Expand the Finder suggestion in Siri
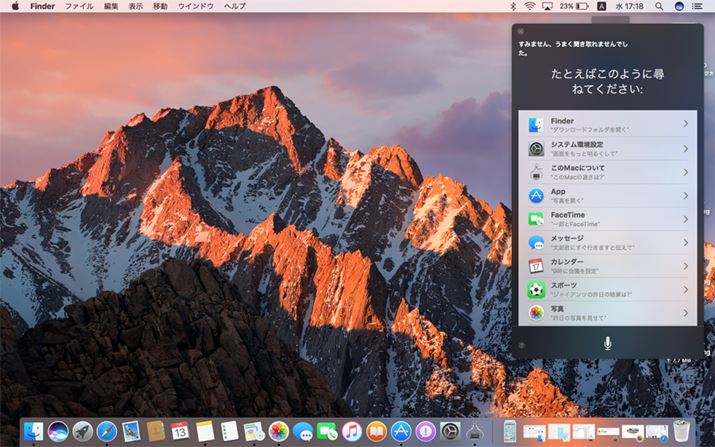The width and height of the screenshot is (715, 447). pyautogui.click(x=685, y=124)
